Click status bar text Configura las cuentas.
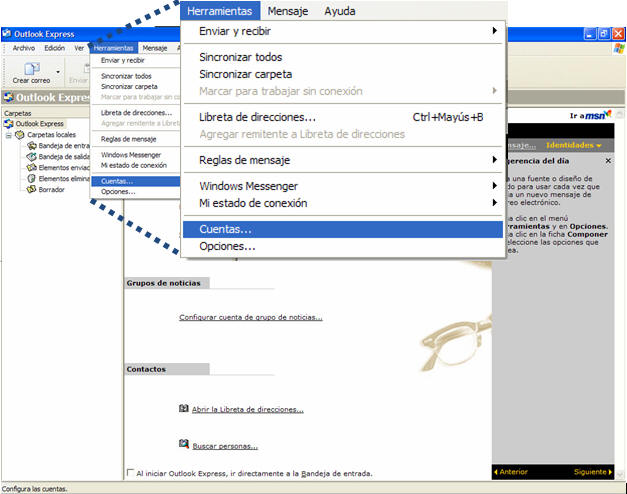The width and height of the screenshot is (627, 494). pyautogui.click(x=34, y=489)
